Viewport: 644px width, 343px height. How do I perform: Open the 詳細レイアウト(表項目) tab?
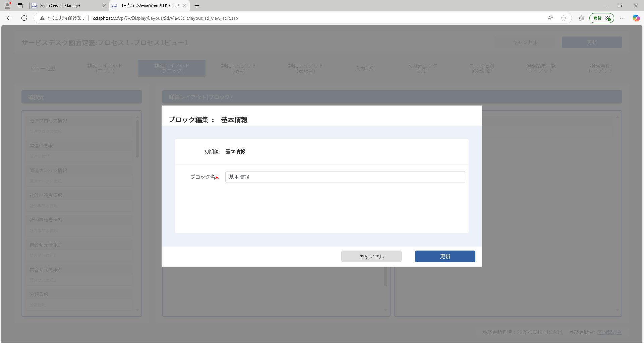coord(306,69)
